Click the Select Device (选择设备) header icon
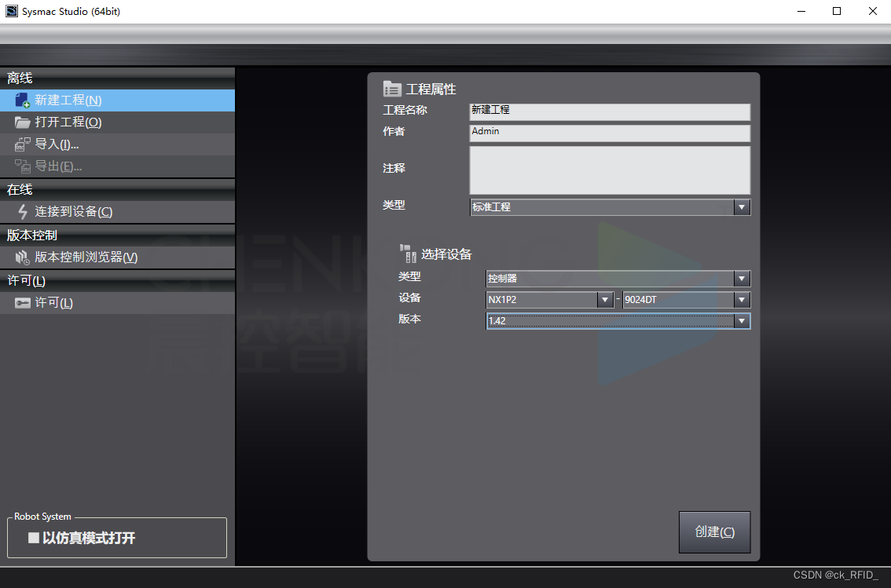This screenshot has width=891, height=588. pos(408,253)
